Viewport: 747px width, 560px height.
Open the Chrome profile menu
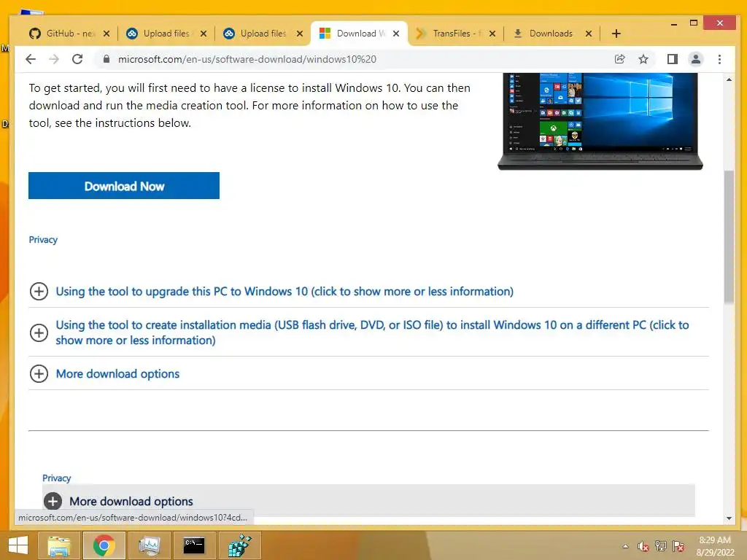click(696, 59)
